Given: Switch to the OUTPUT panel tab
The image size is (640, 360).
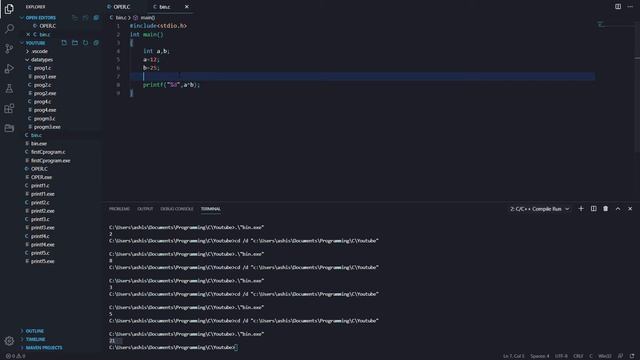Looking at the screenshot, I should pos(145,209).
